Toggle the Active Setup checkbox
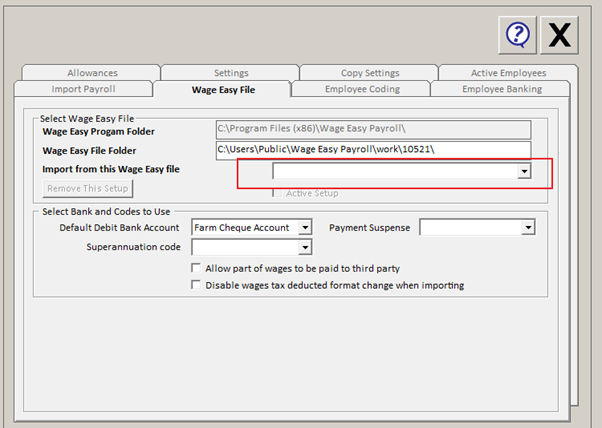The height and width of the screenshot is (428, 602). (x=277, y=193)
